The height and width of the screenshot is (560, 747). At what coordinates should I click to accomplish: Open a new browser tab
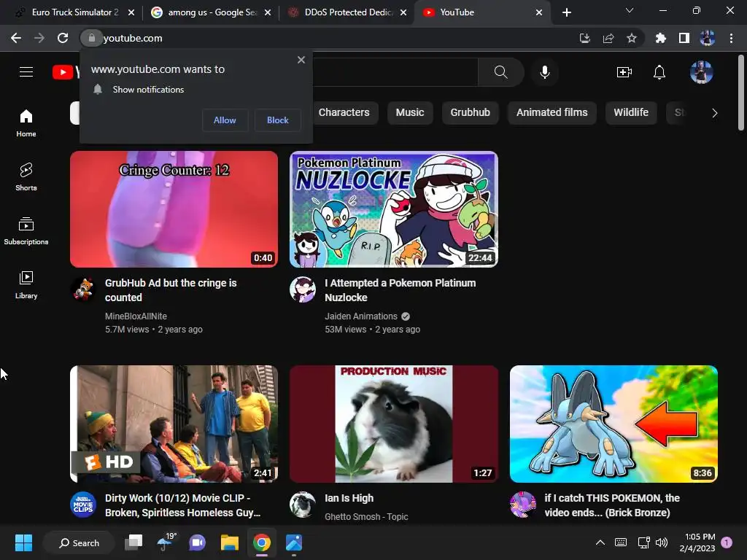566,12
